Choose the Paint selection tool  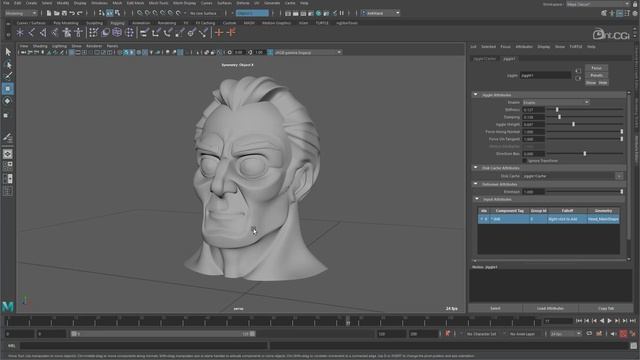point(8,76)
